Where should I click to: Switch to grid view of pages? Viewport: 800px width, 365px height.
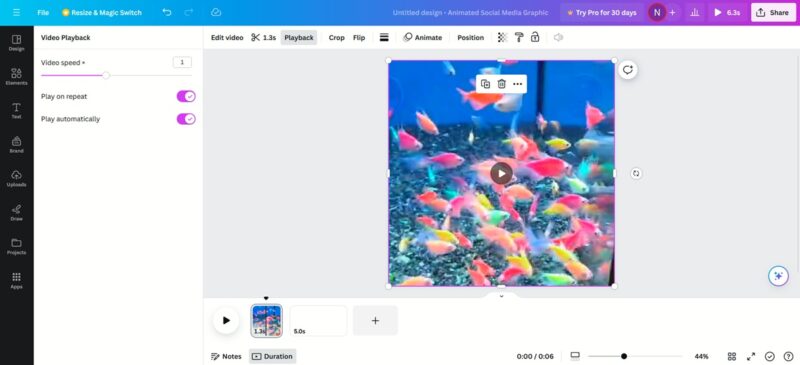click(732, 356)
